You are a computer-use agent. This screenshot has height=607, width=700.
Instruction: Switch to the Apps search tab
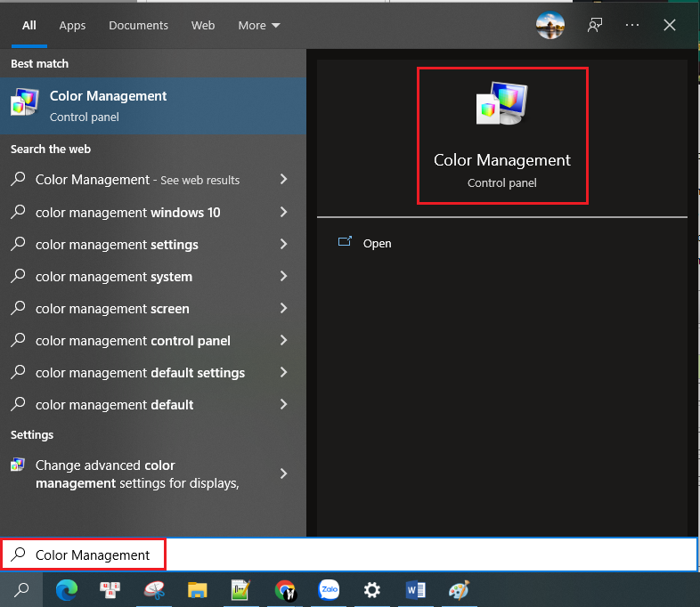(x=72, y=26)
